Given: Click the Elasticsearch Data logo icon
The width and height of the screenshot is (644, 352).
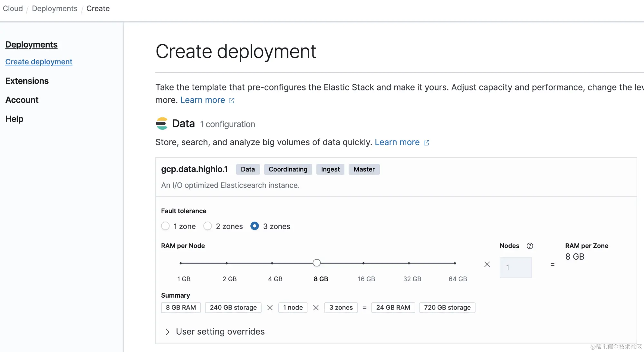Looking at the screenshot, I should (162, 124).
